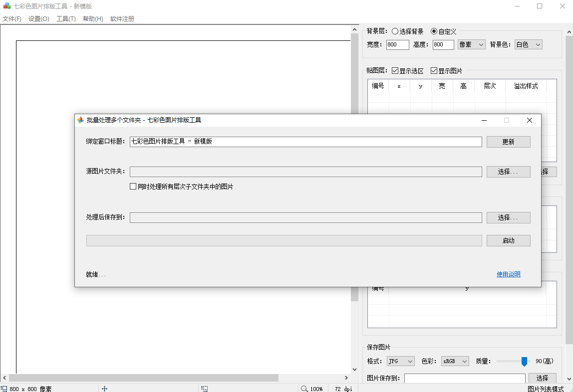Viewport: 573px width, 392px height.
Task: Click the canvas size icon in status bar
Action: click(5, 388)
